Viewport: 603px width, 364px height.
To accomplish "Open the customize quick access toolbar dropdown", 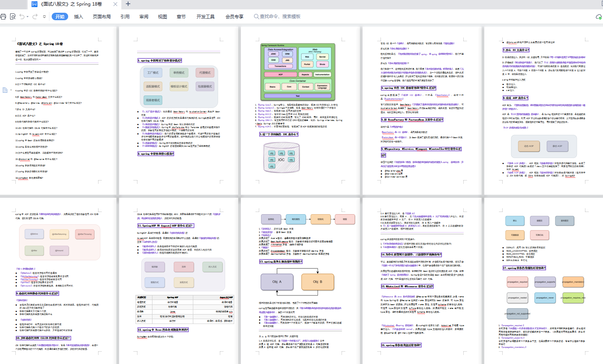I will (x=44, y=16).
